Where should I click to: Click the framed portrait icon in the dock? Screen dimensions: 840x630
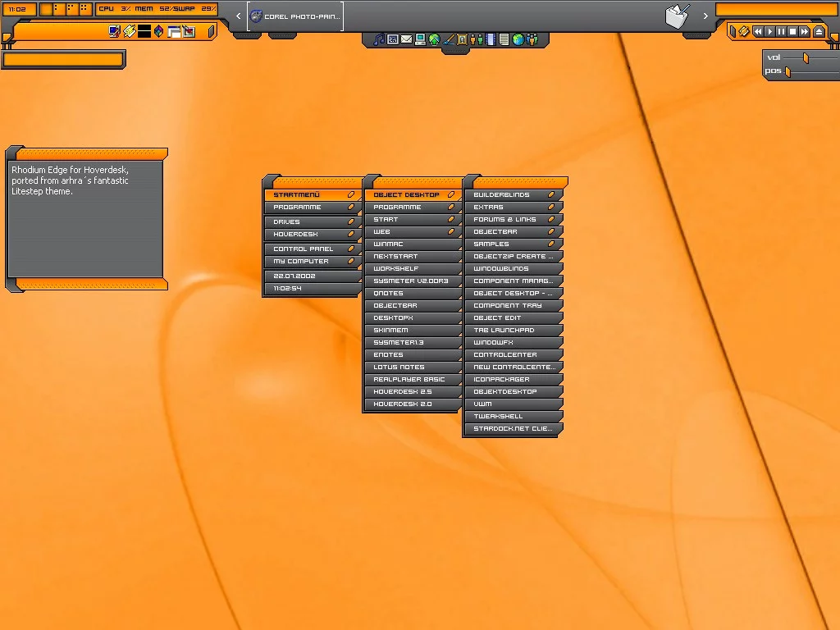point(462,39)
